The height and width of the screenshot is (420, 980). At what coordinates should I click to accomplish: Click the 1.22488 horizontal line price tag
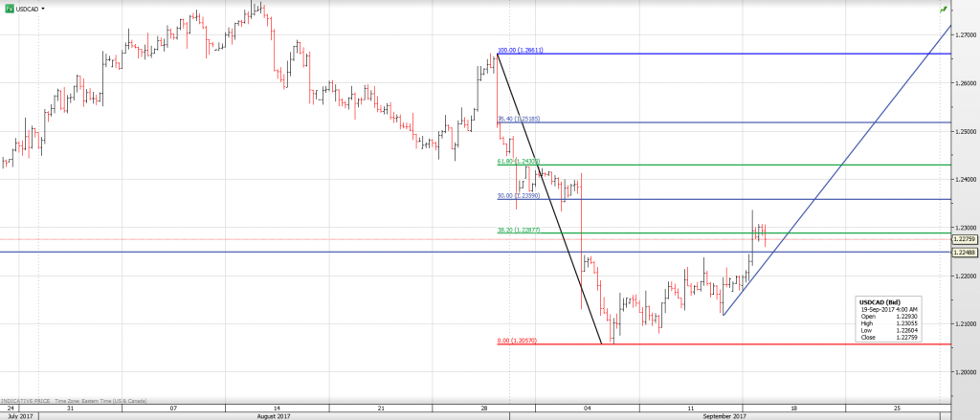pos(964,252)
